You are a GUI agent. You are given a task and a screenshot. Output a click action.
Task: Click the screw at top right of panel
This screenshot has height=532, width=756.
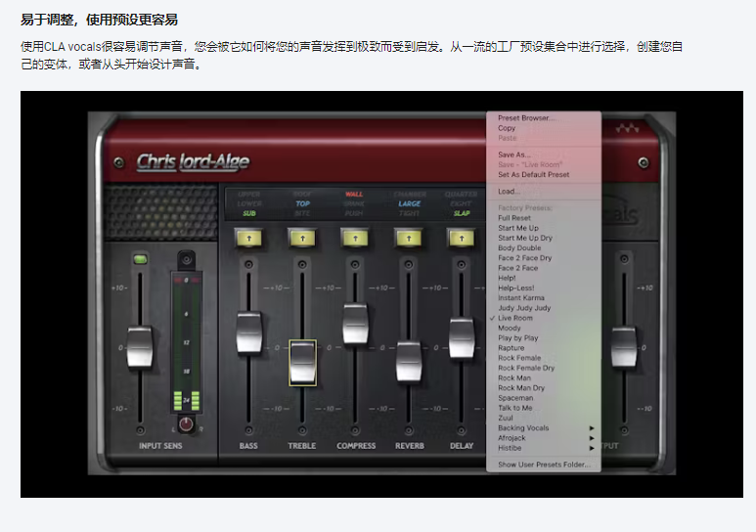click(644, 162)
